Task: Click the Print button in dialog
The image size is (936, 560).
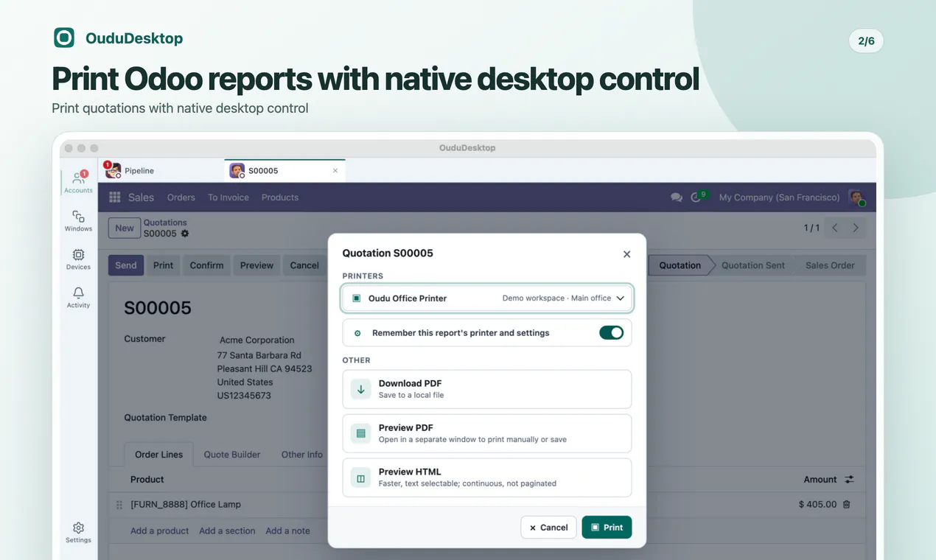Action: 607,527
